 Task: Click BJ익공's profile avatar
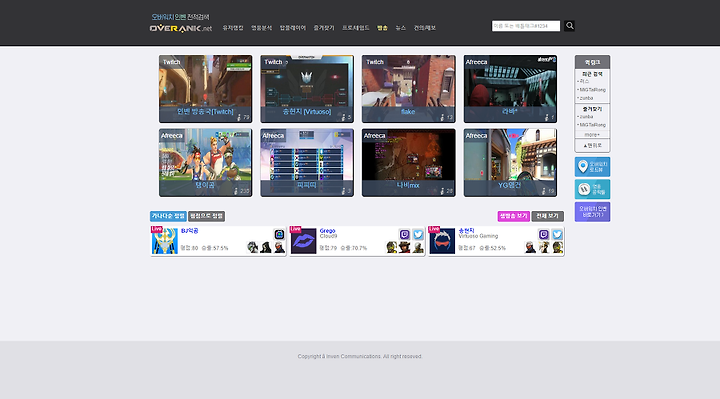coord(164,241)
